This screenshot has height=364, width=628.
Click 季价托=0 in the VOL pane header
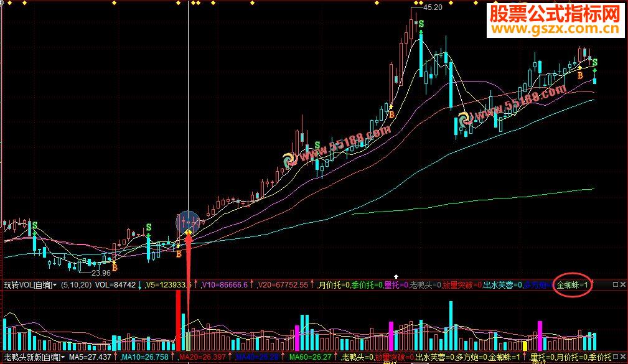[x=367, y=285]
